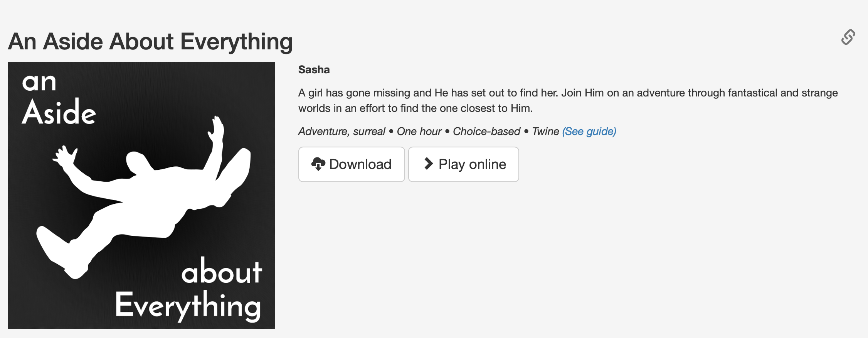This screenshot has width=868, height=338.
Task: Click the first line of the game description
Action: [x=568, y=93]
